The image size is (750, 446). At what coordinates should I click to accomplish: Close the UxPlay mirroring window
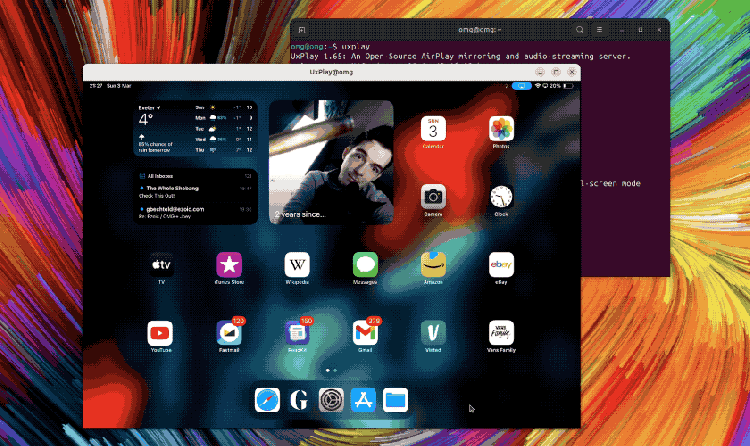tap(572, 72)
